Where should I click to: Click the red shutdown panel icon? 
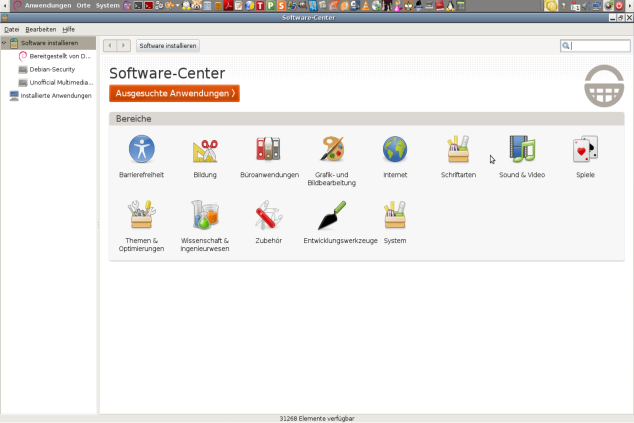(x=619, y=6)
